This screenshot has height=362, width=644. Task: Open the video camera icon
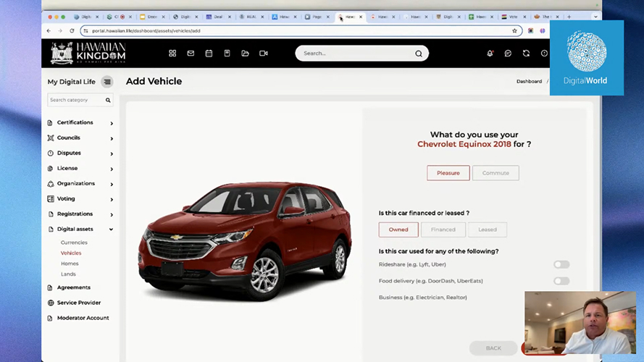coord(264,53)
